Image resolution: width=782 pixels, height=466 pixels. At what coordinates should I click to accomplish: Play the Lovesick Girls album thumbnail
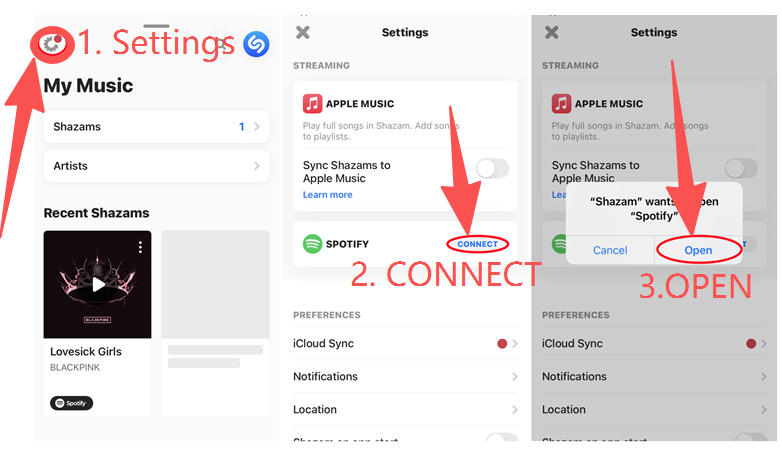coord(97,284)
